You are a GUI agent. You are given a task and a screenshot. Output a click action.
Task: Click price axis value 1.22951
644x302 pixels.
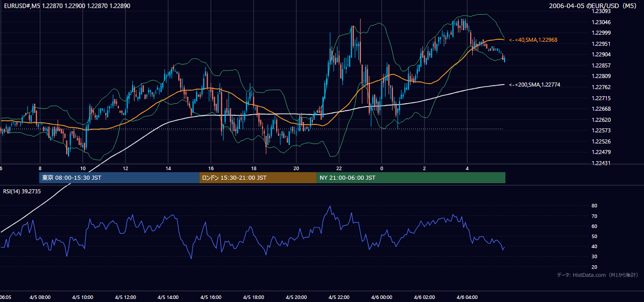(x=601, y=44)
